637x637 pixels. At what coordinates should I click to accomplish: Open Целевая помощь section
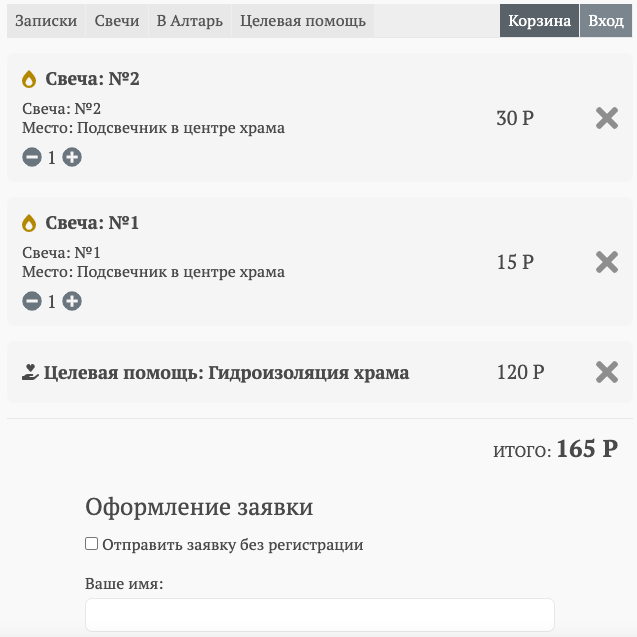pos(303,21)
